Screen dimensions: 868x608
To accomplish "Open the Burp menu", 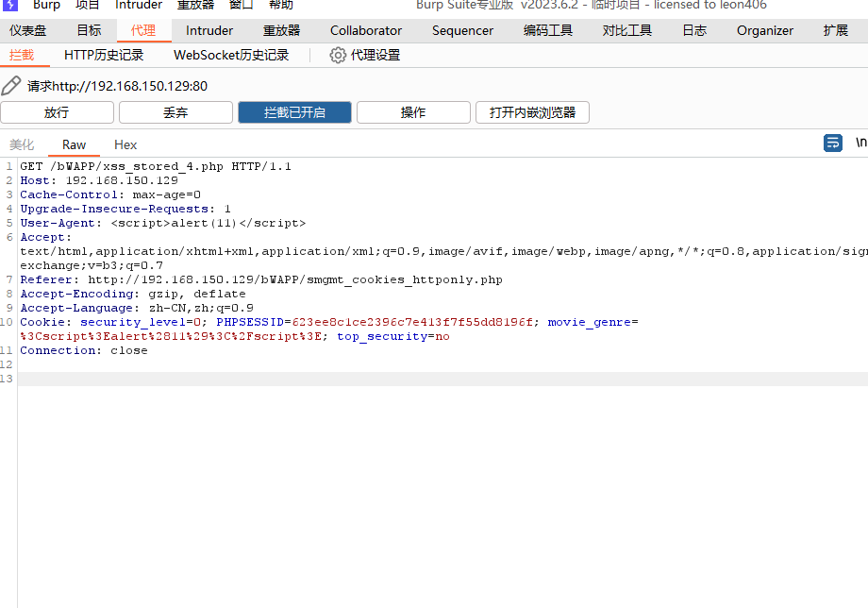I will 46,5.
